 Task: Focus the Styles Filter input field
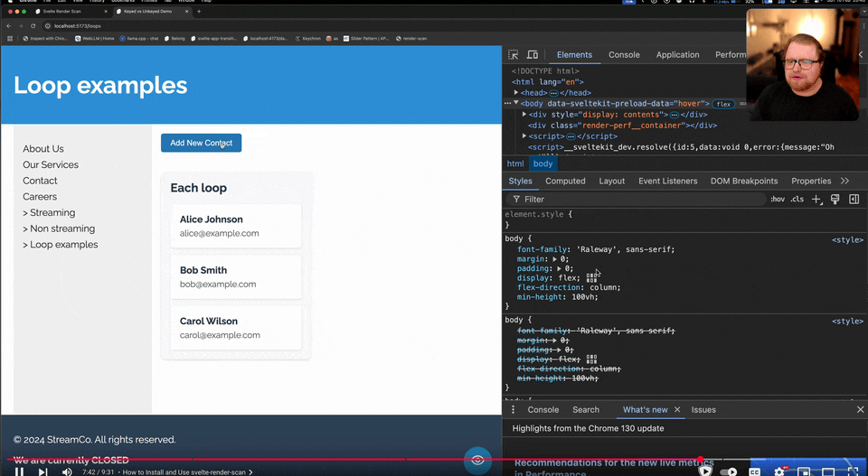pyautogui.click(x=636, y=199)
